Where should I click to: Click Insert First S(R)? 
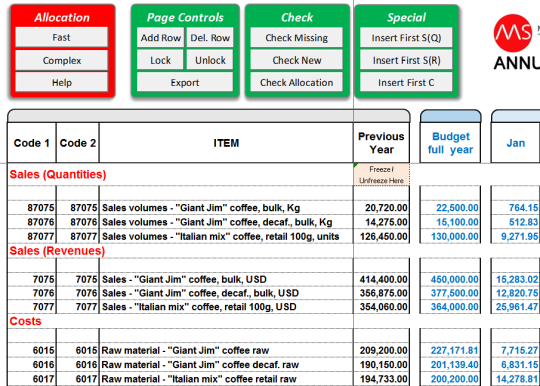(406, 60)
